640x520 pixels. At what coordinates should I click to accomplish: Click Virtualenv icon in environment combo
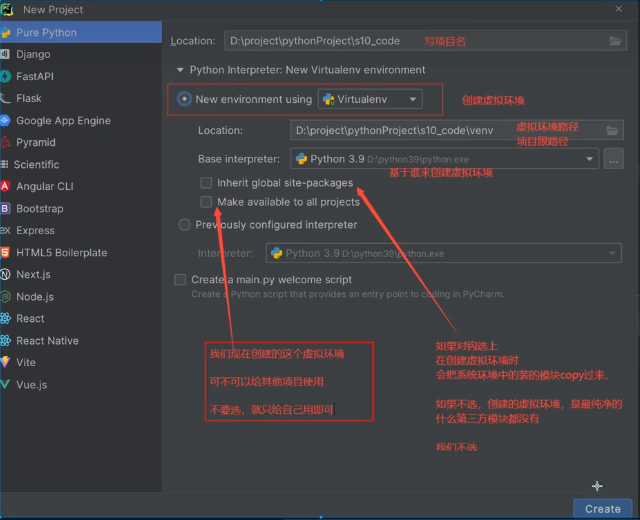[329, 99]
